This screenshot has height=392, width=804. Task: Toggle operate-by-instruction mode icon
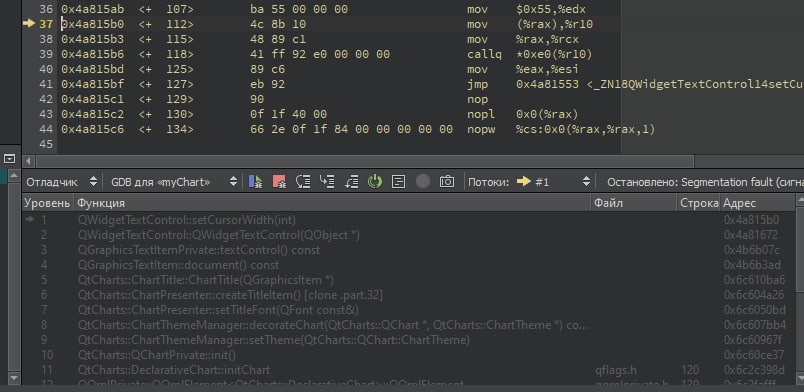click(398, 182)
